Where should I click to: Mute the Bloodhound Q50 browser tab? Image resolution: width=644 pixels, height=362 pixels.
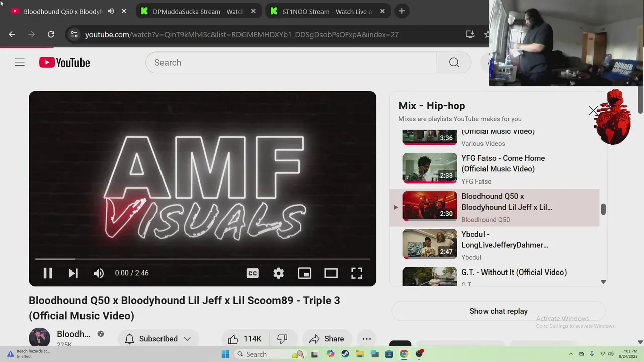pyautogui.click(x=111, y=11)
